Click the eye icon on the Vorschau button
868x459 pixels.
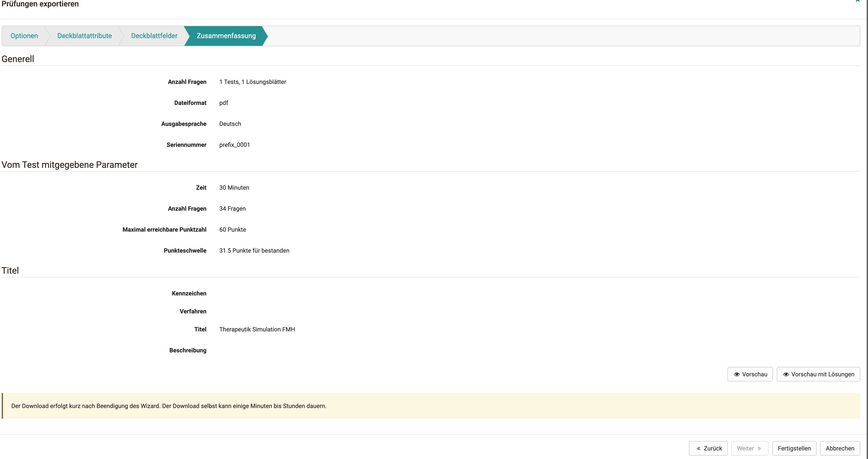[737, 374]
